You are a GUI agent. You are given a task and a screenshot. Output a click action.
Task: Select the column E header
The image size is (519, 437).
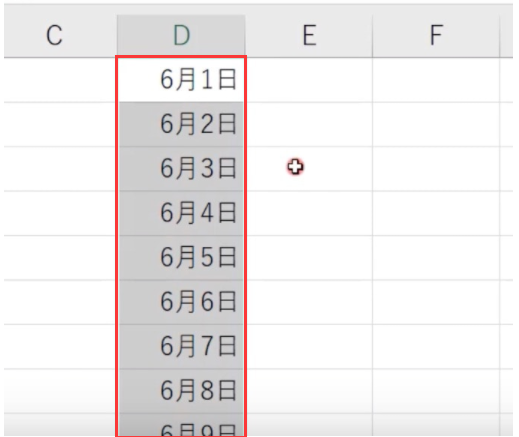pyautogui.click(x=309, y=35)
